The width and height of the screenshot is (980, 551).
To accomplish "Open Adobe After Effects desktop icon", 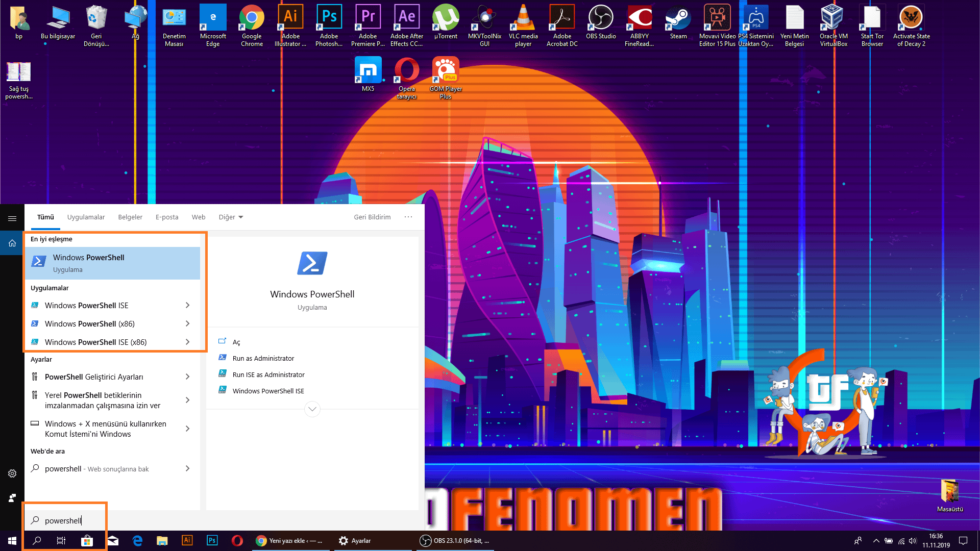I will coord(407,26).
